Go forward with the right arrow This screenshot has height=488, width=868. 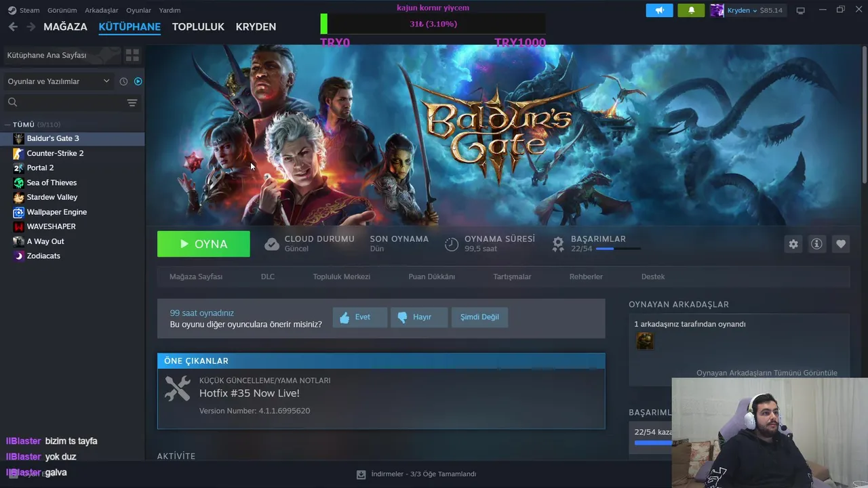point(31,26)
